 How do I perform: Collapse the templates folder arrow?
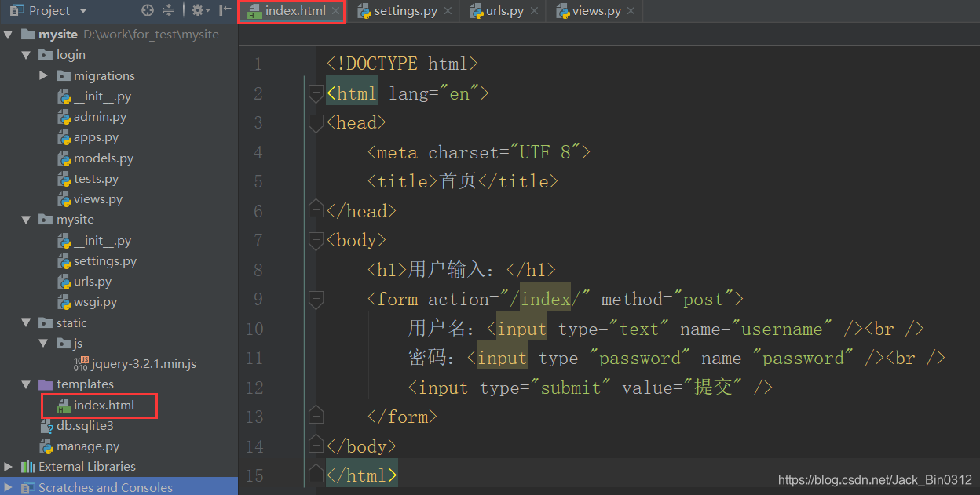click(26, 384)
